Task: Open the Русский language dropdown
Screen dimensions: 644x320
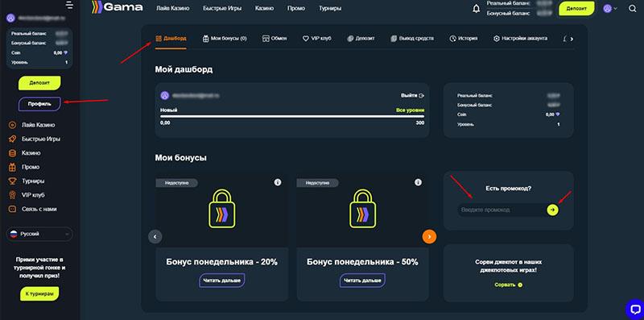Action: [x=39, y=234]
